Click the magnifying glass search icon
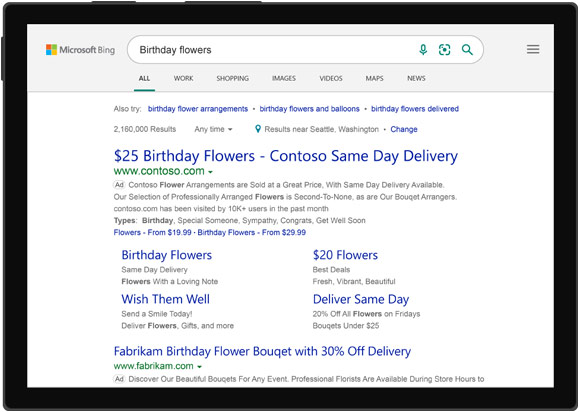Viewport: 580px width, 412px height. tap(467, 50)
